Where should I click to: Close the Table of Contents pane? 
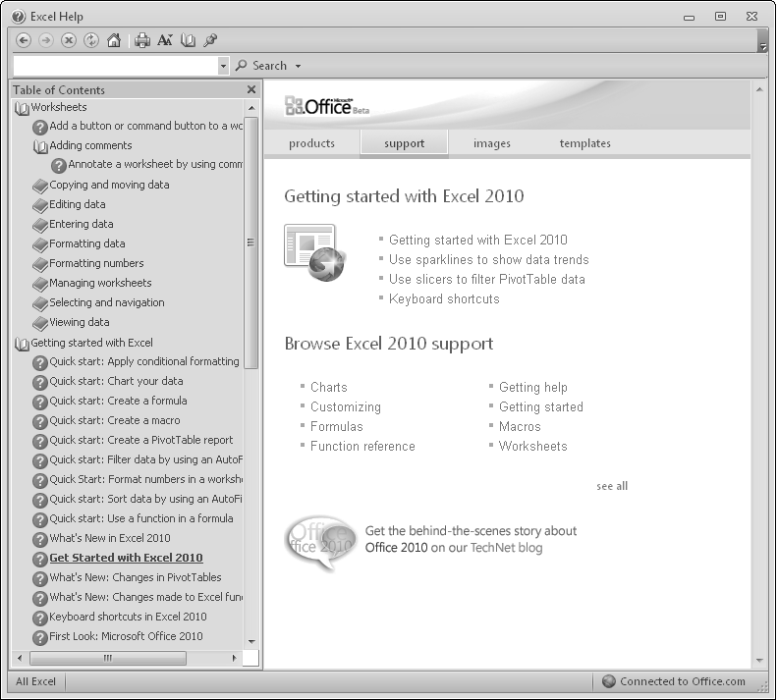point(251,89)
